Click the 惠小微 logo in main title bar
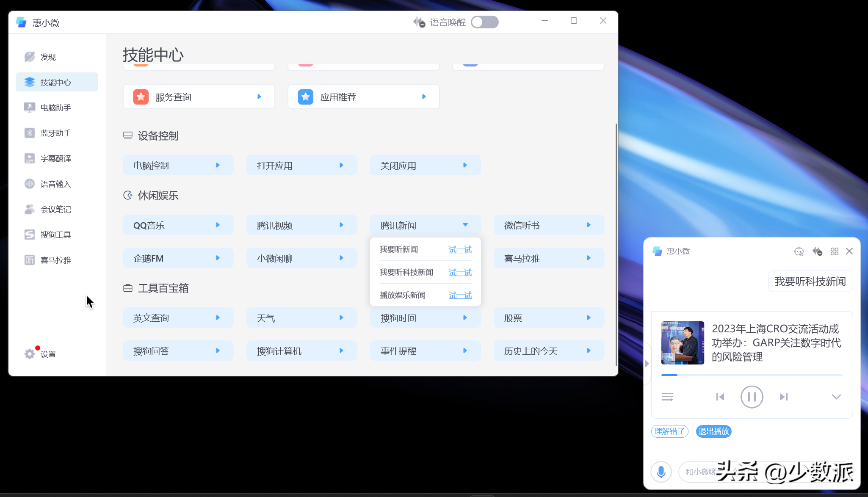The width and height of the screenshot is (868, 497). (21, 22)
